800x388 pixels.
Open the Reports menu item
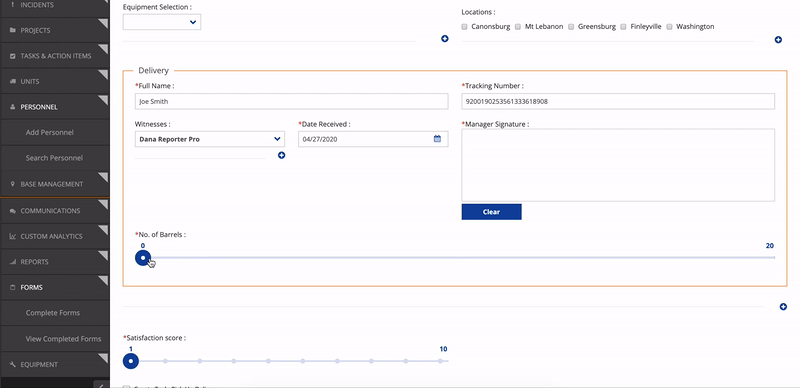[x=55, y=262]
